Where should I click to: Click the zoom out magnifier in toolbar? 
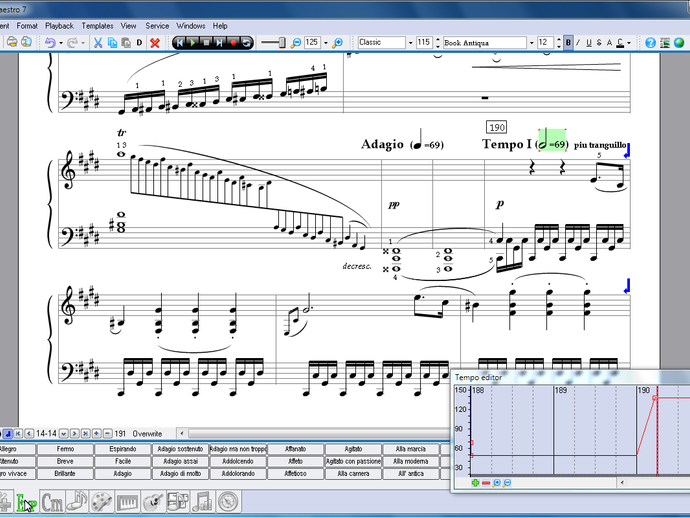click(x=296, y=43)
